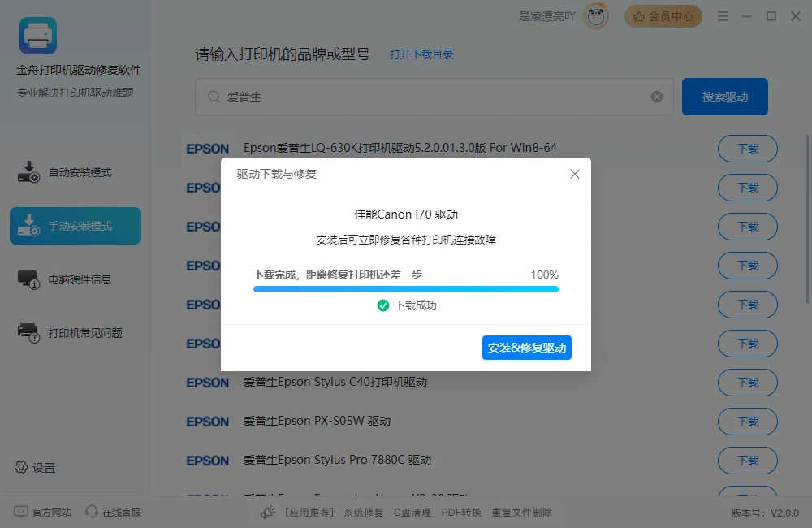This screenshot has width=812, height=528.
Task: Click 搜索驱动 button
Action: tap(724, 97)
